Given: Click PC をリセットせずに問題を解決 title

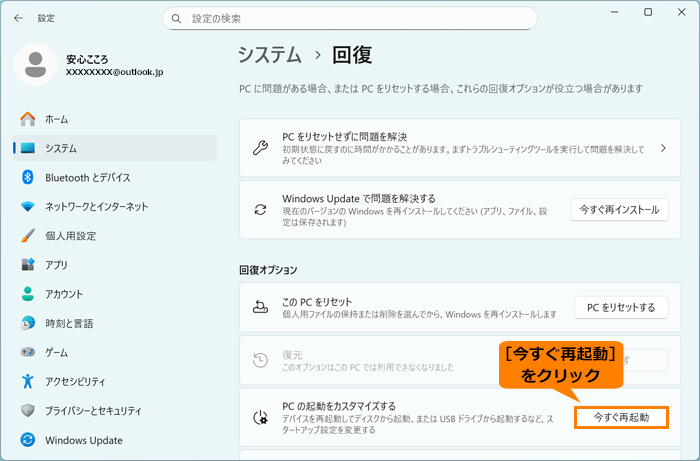Looking at the screenshot, I should coord(344,137).
